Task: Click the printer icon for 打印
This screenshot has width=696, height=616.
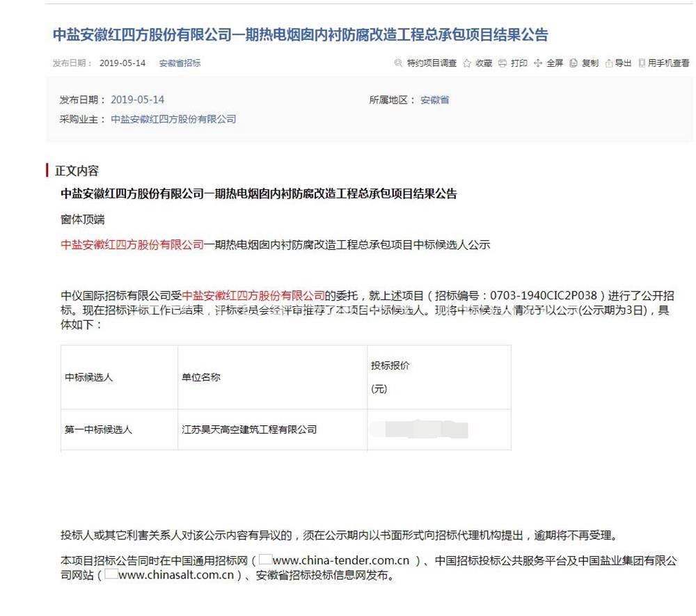Action: [x=503, y=63]
